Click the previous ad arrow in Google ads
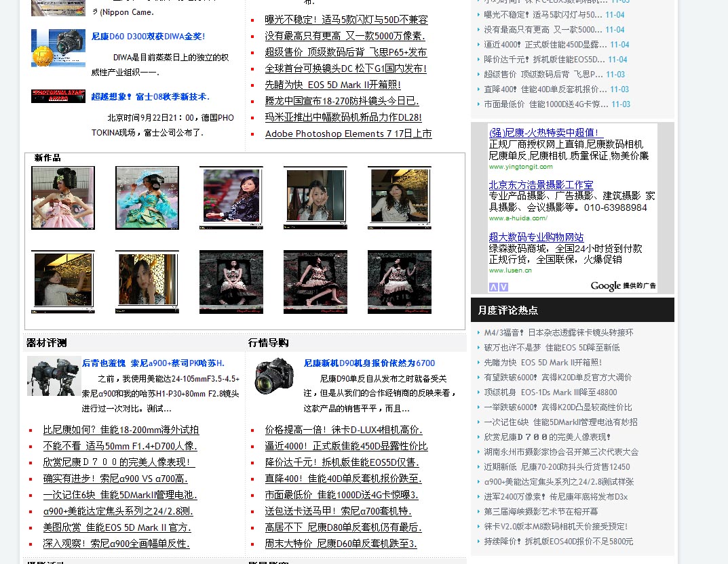The height and width of the screenshot is (564, 728). pyautogui.click(x=493, y=287)
